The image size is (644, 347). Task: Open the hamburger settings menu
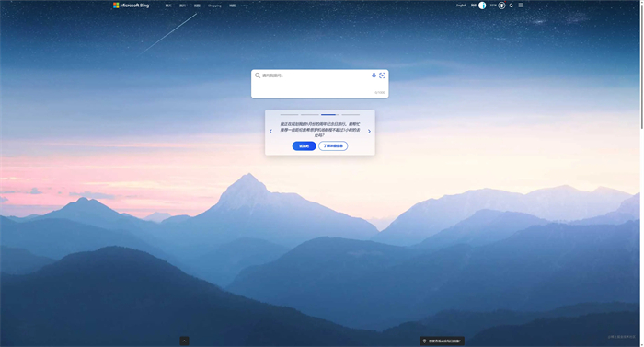[x=521, y=6]
